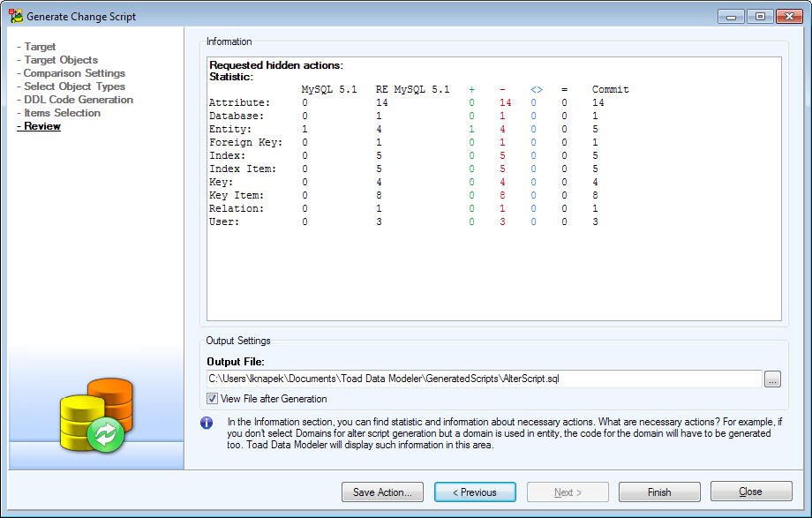The image size is (812, 518).
Task: Go to the Target Objects step
Action: click(x=61, y=60)
